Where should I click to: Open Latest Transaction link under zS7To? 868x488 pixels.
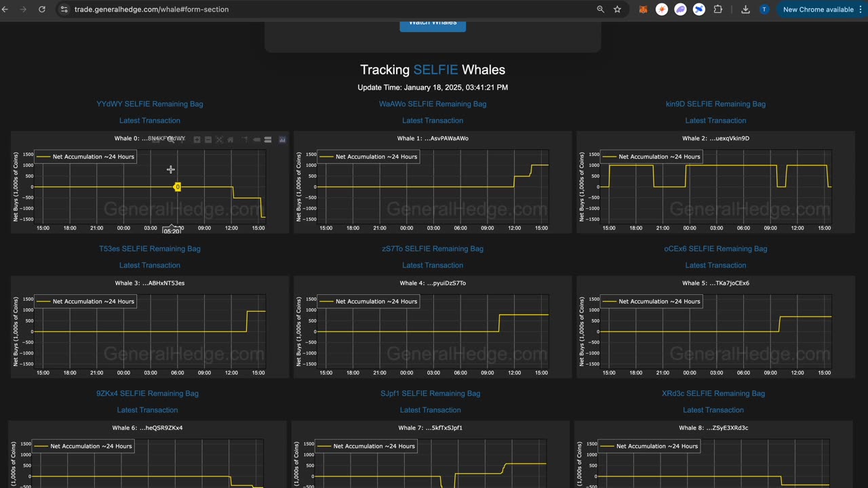click(433, 265)
